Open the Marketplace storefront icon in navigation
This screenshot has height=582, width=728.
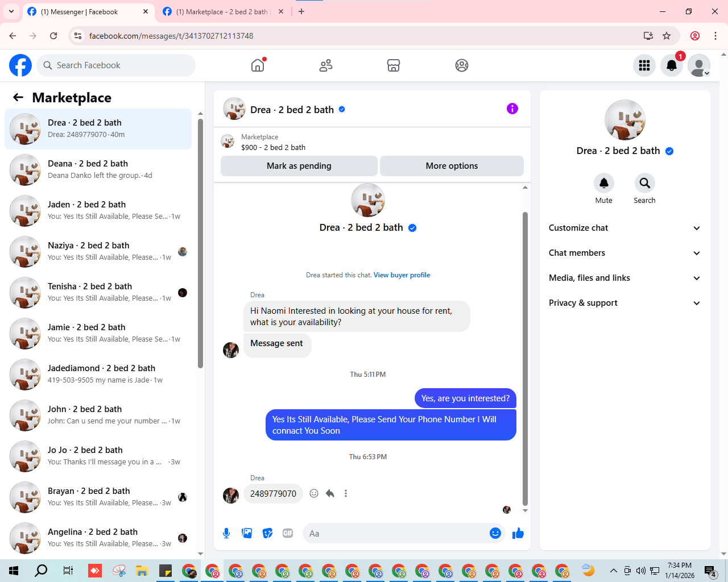click(394, 65)
